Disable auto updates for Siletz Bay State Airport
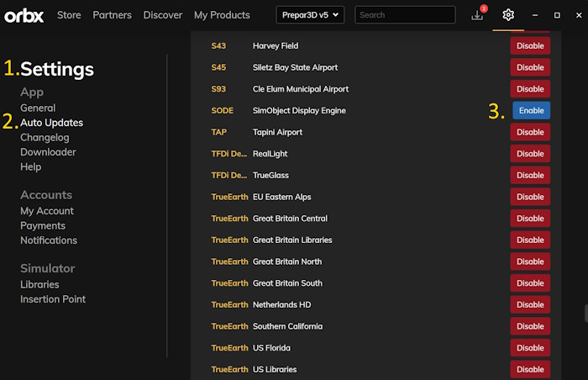The height and width of the screenshot is (380, 588). [530, 67]
